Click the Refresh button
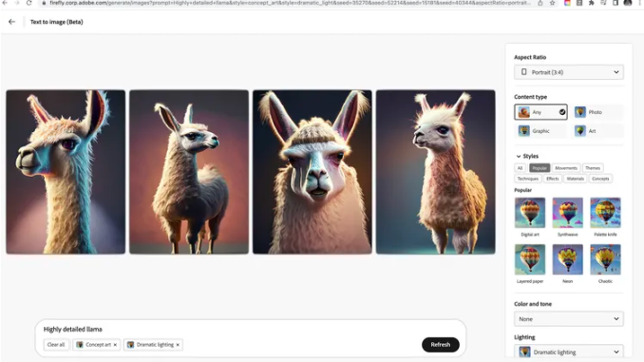This screenshot has width=644, height=362. pos(441,345)
